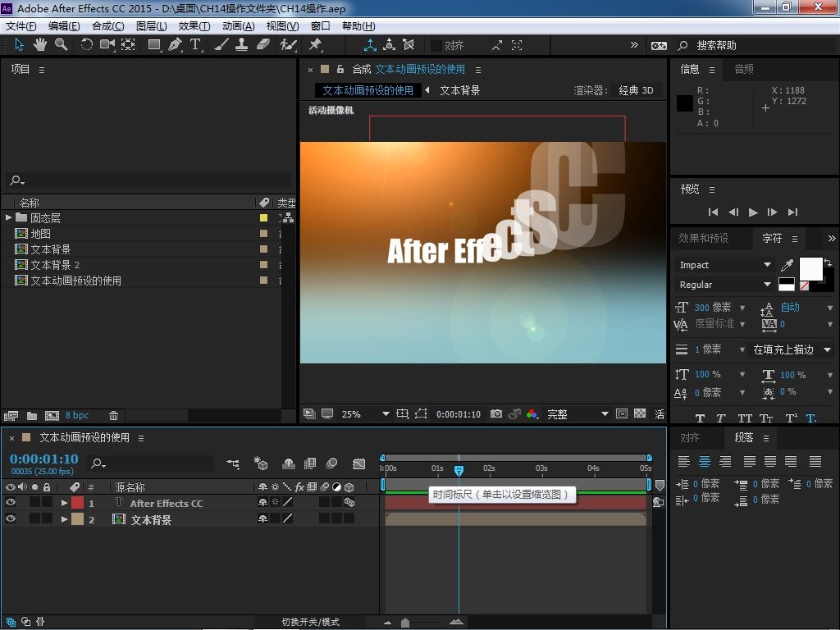Screen dimensions: 840x630
Task: Click the 8 bpc color depth button
Action: click(x=77, y=415)
